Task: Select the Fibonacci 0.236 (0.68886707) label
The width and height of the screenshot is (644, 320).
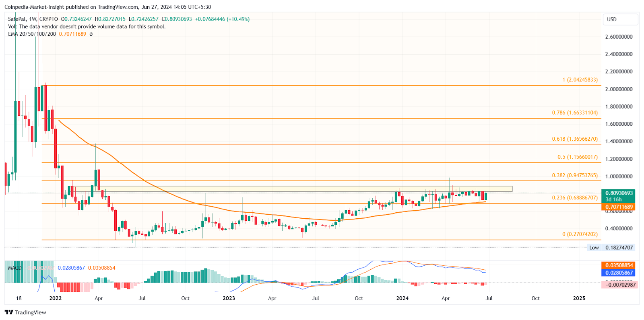Action: click(x=575, y=197)
